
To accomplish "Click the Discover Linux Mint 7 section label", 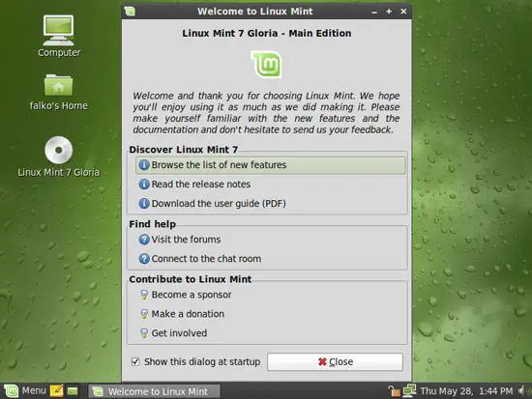I will coord(183,150).
